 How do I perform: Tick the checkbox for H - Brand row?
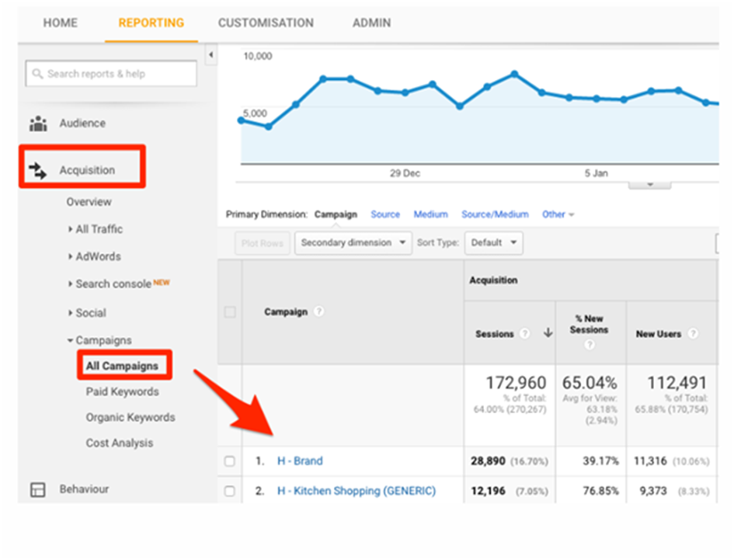click(x=230, y=461)
